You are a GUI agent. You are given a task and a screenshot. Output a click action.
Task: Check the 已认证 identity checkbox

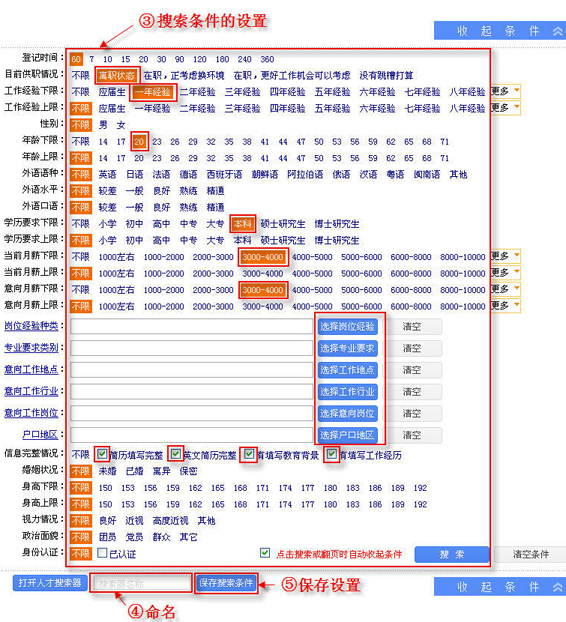[102, 553]
